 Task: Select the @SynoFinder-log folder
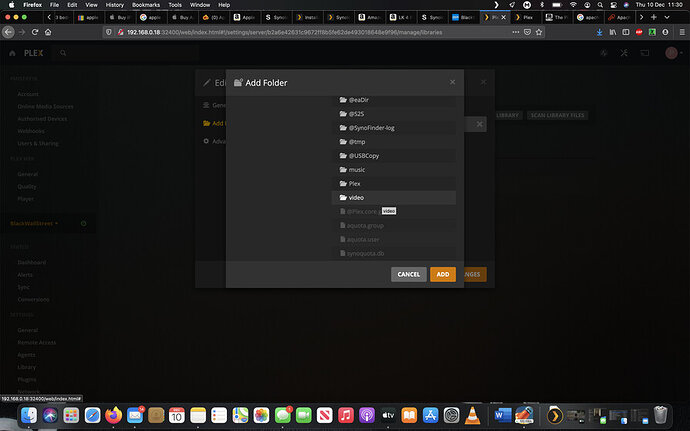[393, 128]
